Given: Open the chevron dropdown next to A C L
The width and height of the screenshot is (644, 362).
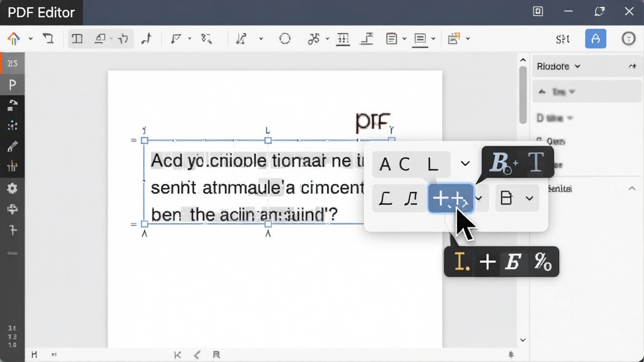Looking at the screenshot, I should pos(465,164).
